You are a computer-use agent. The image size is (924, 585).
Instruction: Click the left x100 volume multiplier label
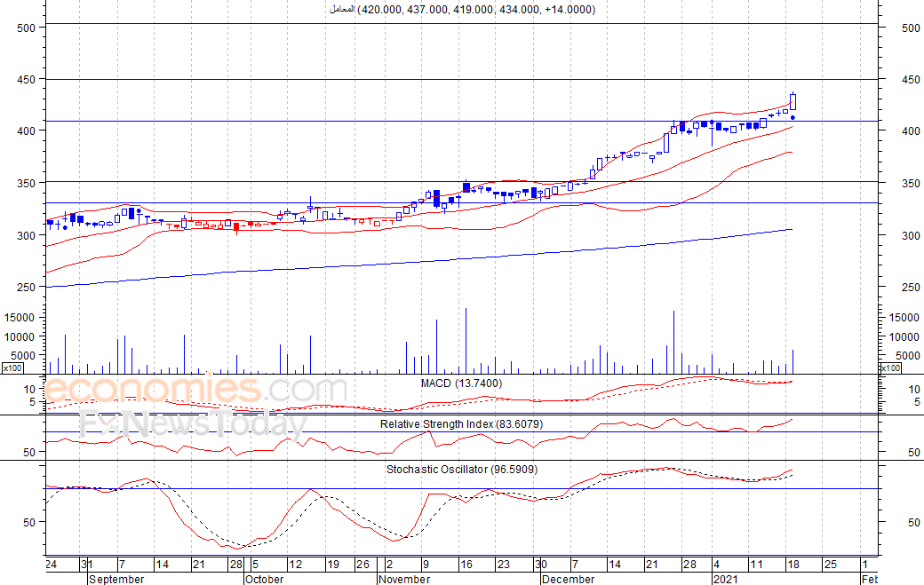click(12, 368)
